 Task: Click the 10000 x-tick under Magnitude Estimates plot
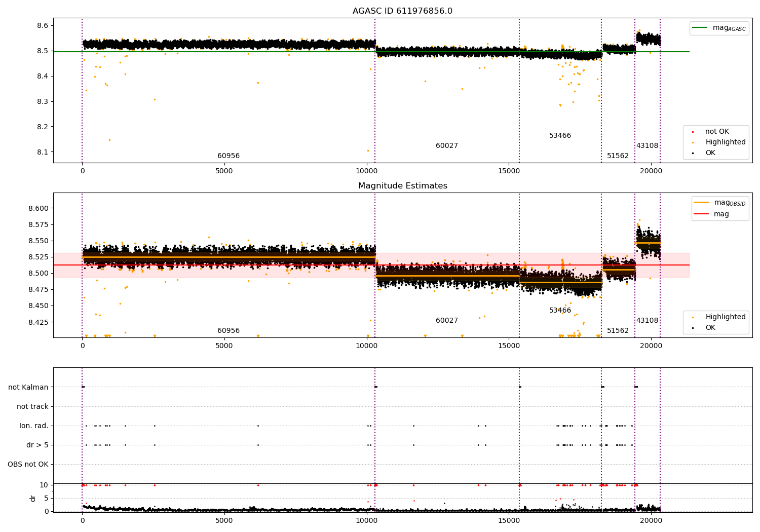366,346
